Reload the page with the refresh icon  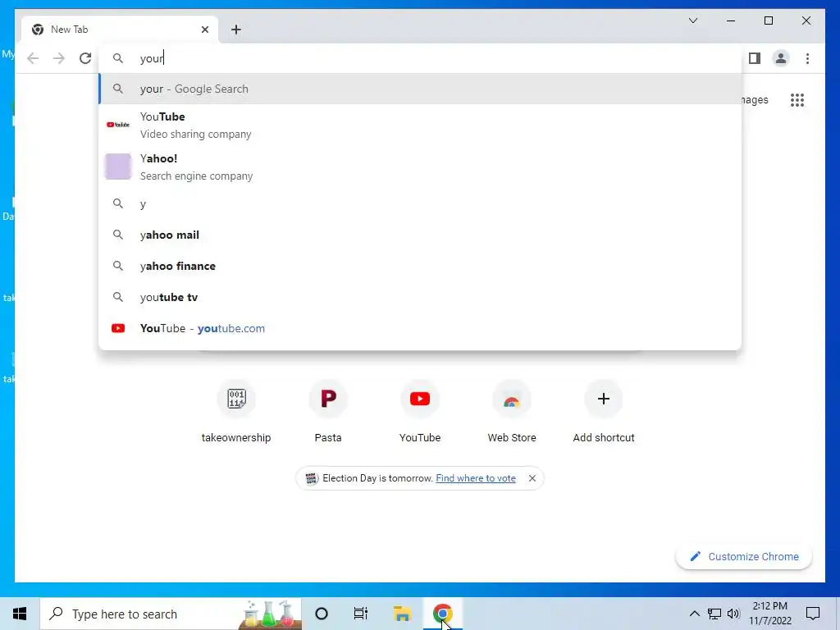pos(85,58)
